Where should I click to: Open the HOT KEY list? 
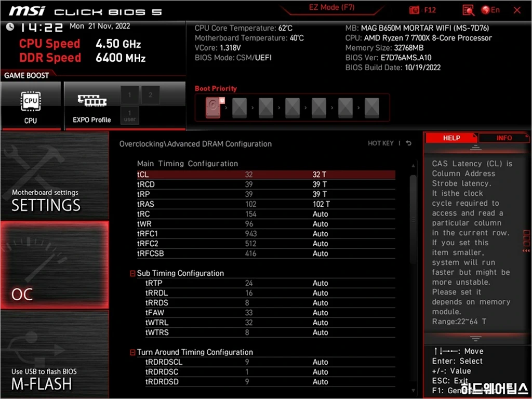[381, 143]
